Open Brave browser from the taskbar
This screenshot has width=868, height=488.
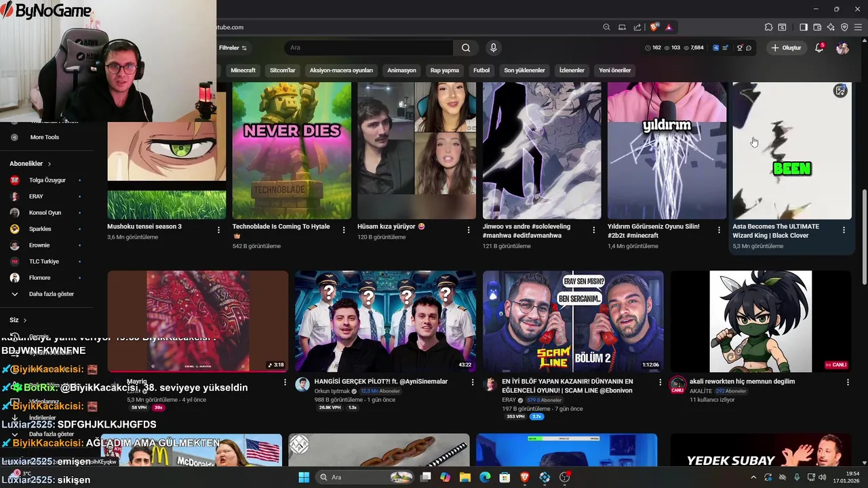(x=525, y=477)
